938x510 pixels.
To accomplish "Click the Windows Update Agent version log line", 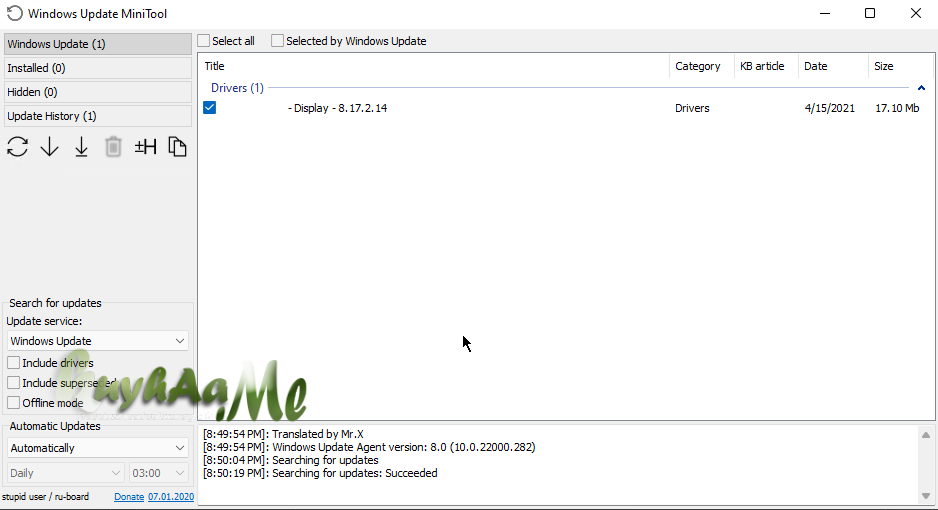I will click(369, 447).
